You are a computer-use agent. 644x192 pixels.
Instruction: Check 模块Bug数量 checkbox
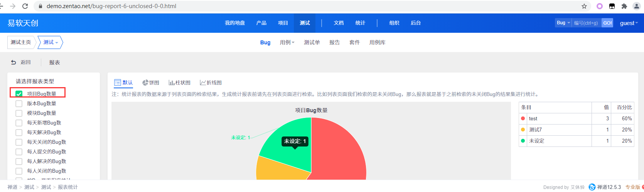(19, 113)
